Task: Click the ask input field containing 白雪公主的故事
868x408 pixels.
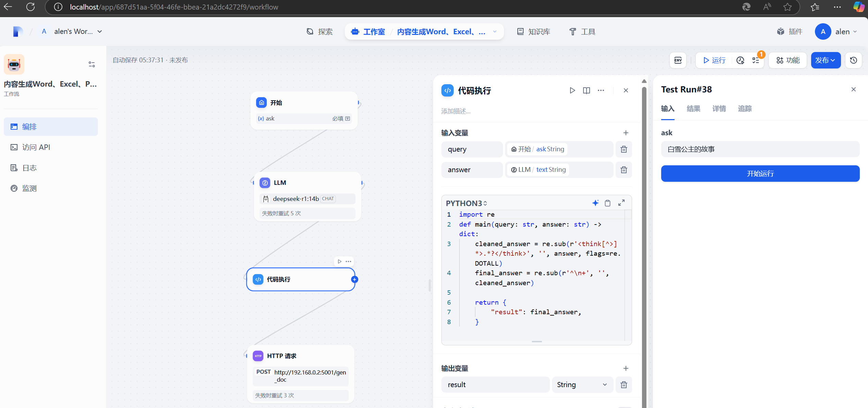Action: 760,149
